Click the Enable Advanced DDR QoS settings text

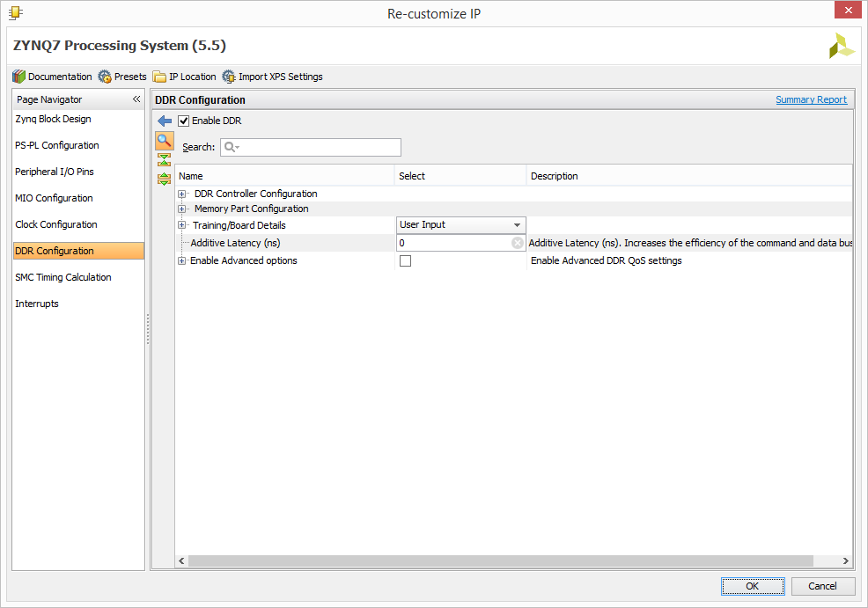click(607, 260)
